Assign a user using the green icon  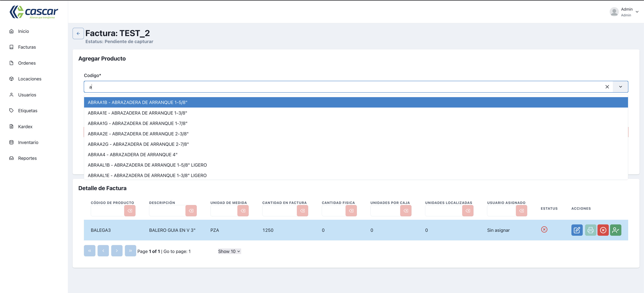pos(616,230)
